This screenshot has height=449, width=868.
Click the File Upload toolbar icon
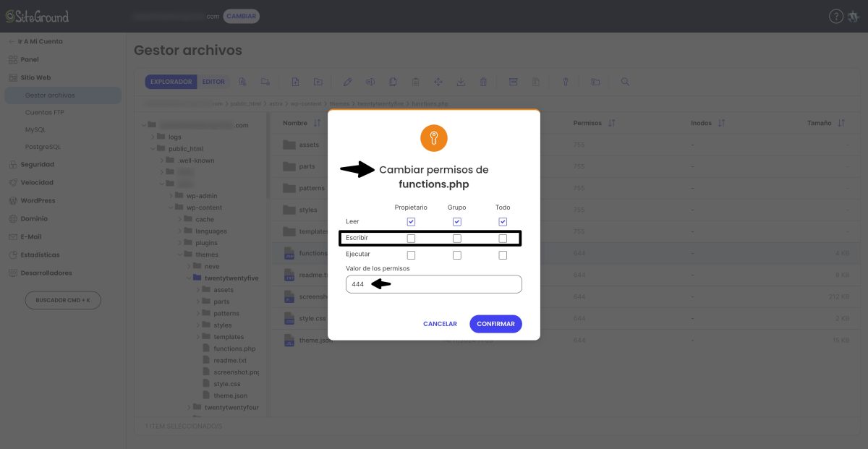[295, 82]
